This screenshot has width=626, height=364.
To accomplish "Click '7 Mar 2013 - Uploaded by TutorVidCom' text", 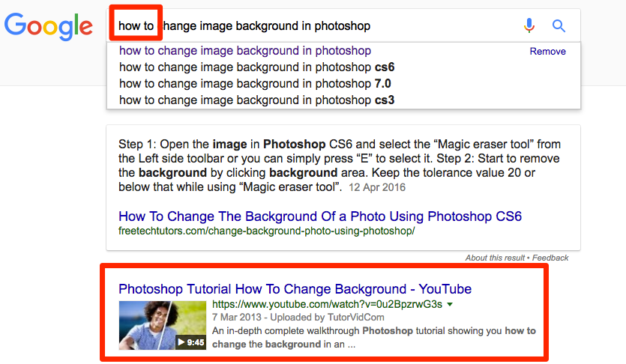I will coord(298,318).
